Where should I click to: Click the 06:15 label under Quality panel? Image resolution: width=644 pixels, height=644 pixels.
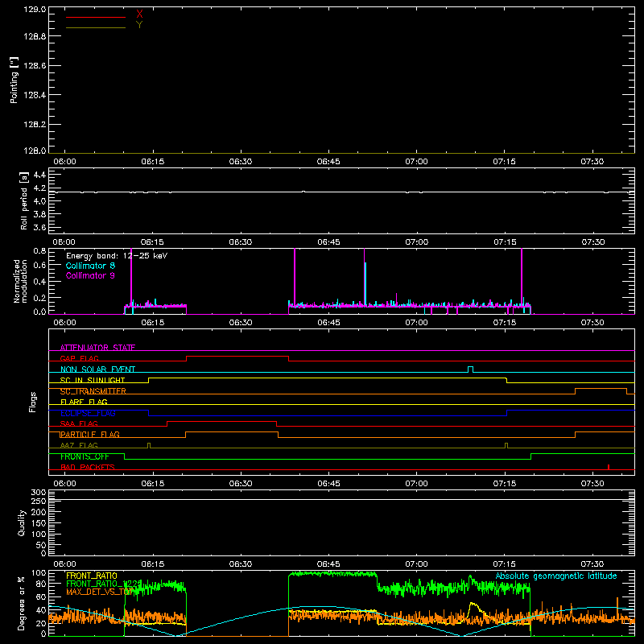coord(153,564)
